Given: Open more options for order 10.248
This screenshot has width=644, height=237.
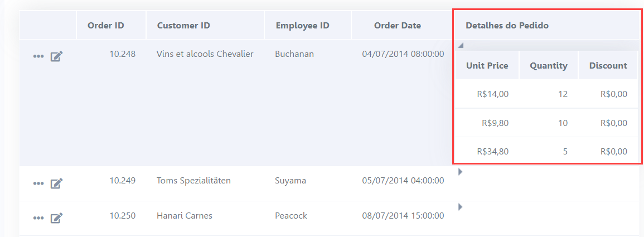Looking at the screenshot, I should [x=38, y=57].
